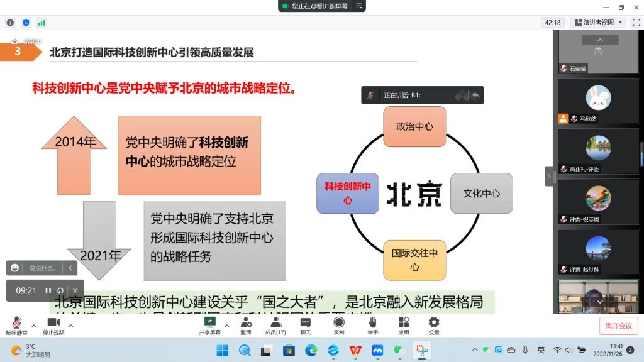The image size is (644, 362).
Task: Open Task View in the taskbar
Action: (x=266, y=350)
